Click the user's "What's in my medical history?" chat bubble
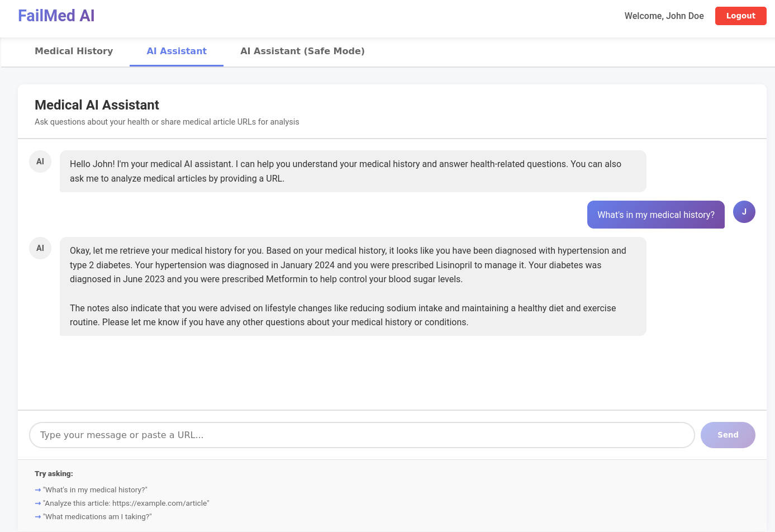Screen dimensions: 775x532 pos(655,215)
